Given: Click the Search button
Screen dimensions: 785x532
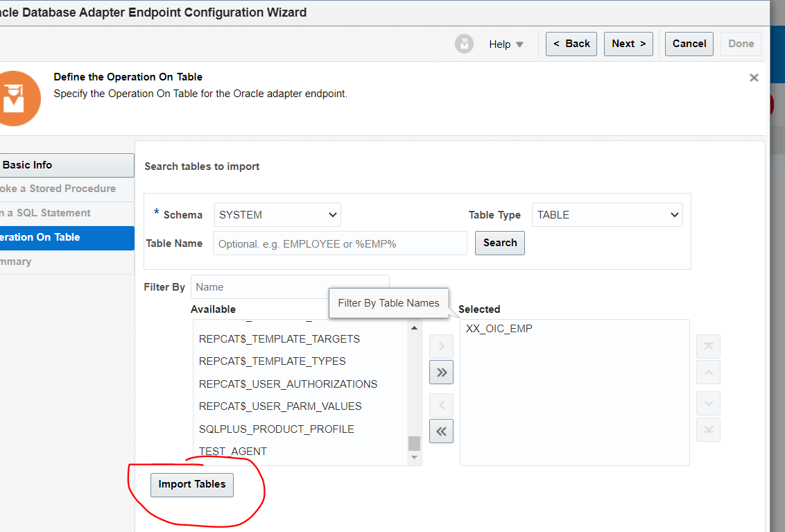Looking at the screenshot, I should [x=499, y=243].
